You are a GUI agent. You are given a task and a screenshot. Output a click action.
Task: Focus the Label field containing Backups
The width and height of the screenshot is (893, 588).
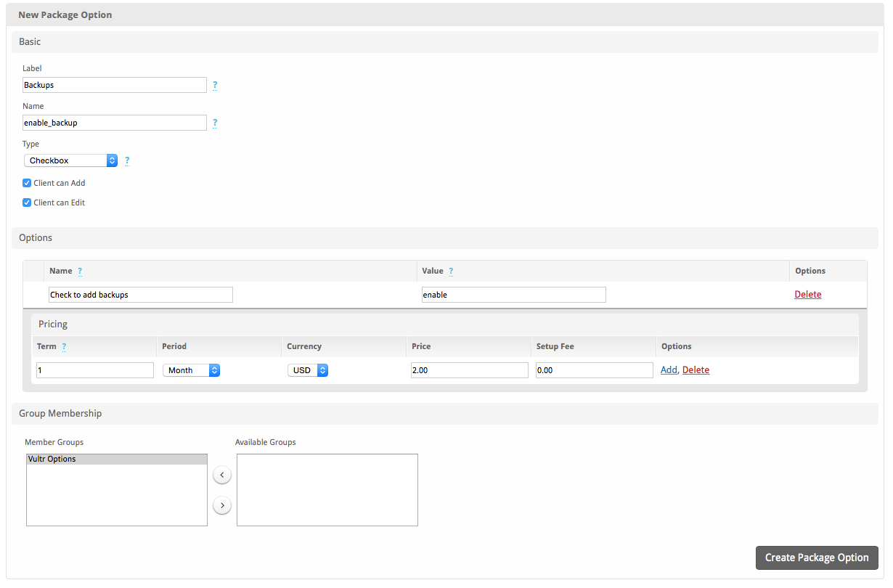[115, 85]
